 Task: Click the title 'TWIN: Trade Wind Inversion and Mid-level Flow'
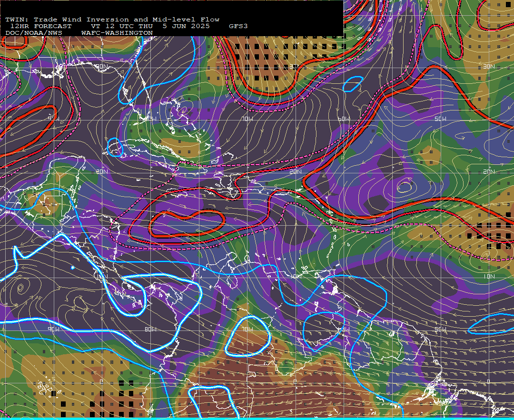112,20
